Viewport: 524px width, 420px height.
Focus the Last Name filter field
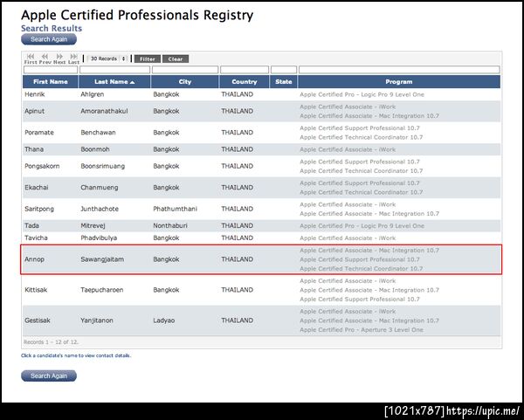[114, 70]
